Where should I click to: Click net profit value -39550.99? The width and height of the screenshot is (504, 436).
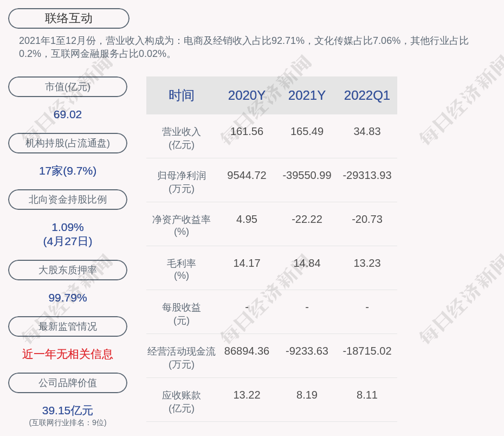pos(307,176)
